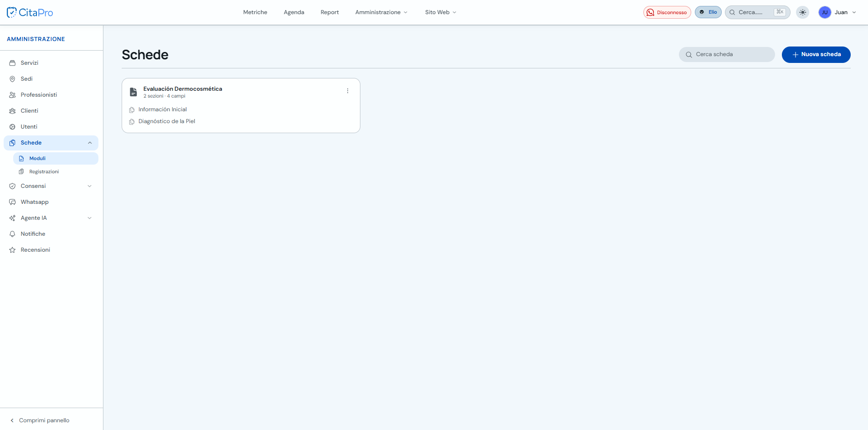Go to Notifiche in the sidebar
This screenshot has height=430, width=868.
point(51,234)
